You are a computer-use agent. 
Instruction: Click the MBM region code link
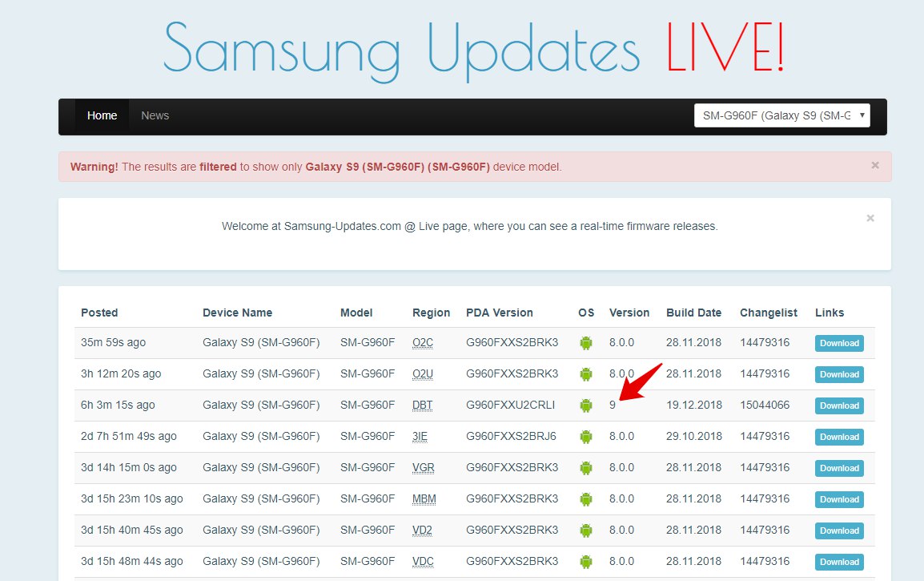pos(424,499)
